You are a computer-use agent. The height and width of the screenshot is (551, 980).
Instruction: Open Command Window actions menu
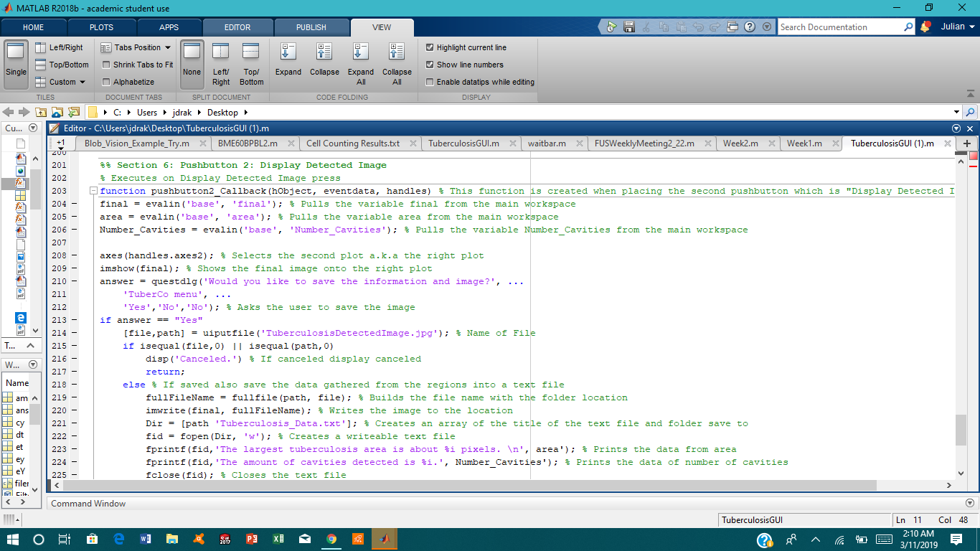[x=971, y=504]
